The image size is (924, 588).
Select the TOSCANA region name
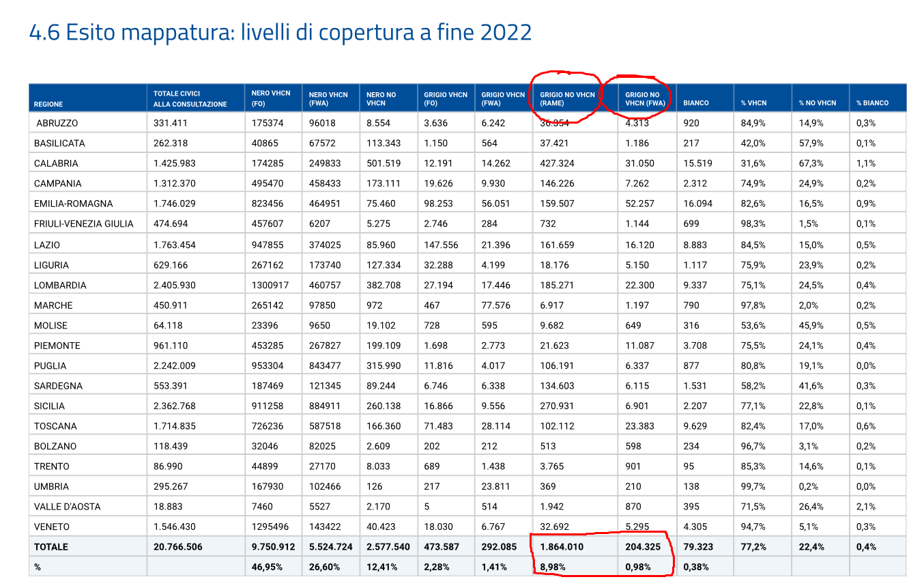click(55, 426)
